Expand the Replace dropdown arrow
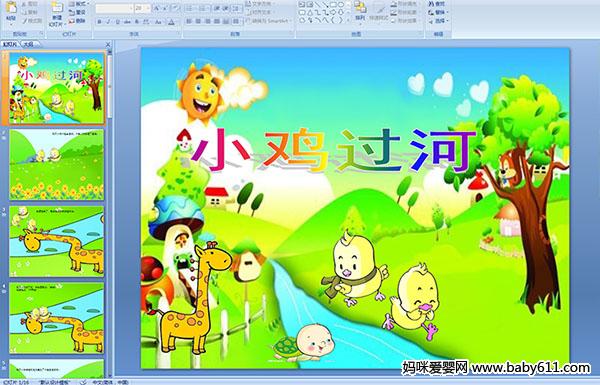Viewport: 600px width, 385px height. pos(448,13)
